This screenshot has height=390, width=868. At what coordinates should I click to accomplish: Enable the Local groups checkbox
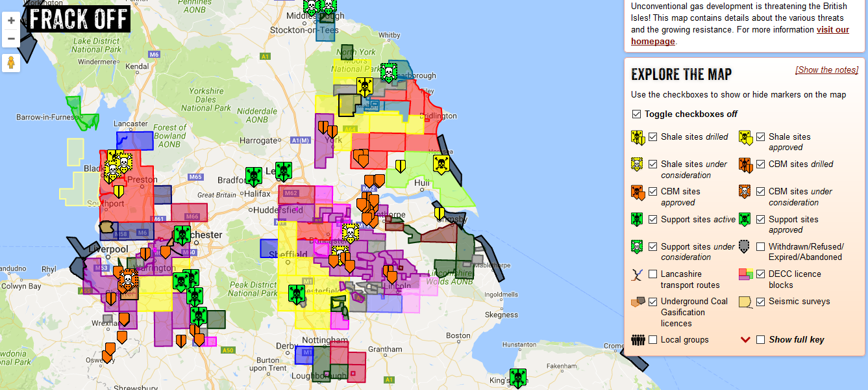(652, 340)
